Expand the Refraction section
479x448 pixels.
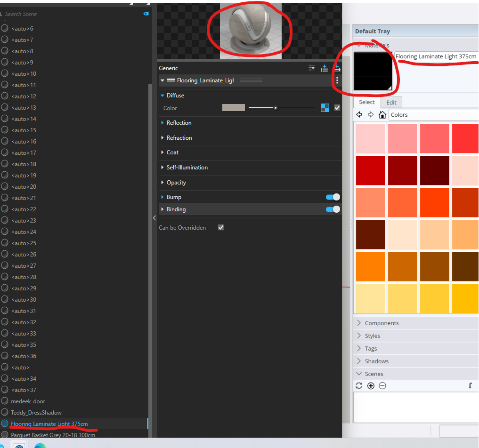pyautogui.click(x=162, y=137)
